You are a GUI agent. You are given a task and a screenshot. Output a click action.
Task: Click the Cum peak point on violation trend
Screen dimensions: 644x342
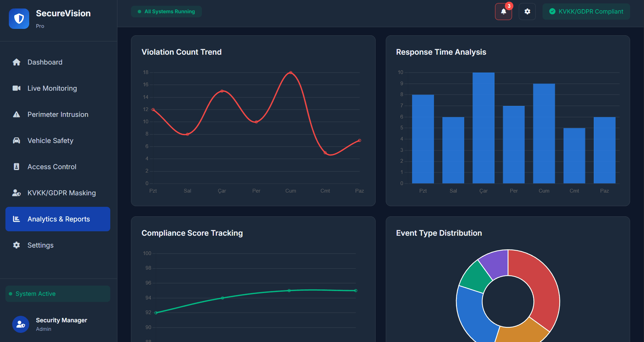coord(291,73)
